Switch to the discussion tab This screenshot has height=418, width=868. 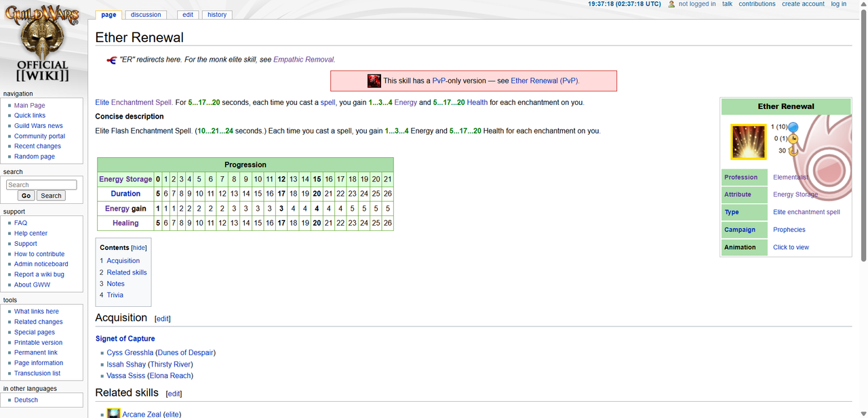click(146, 14)
